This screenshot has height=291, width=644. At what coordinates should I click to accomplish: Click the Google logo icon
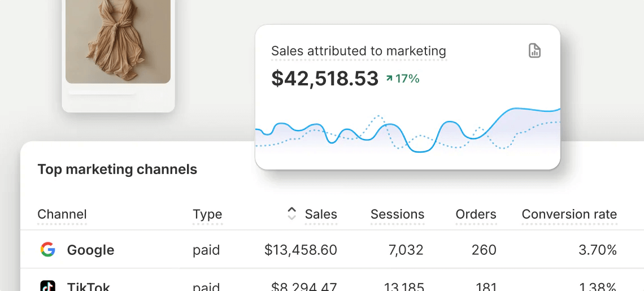tap(48, 250)
